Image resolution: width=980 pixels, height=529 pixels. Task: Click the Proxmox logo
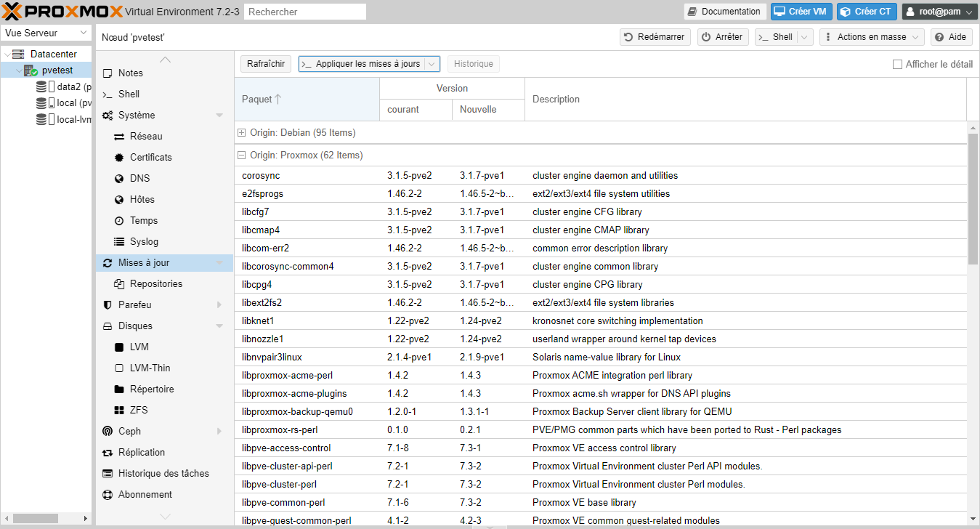61,11
